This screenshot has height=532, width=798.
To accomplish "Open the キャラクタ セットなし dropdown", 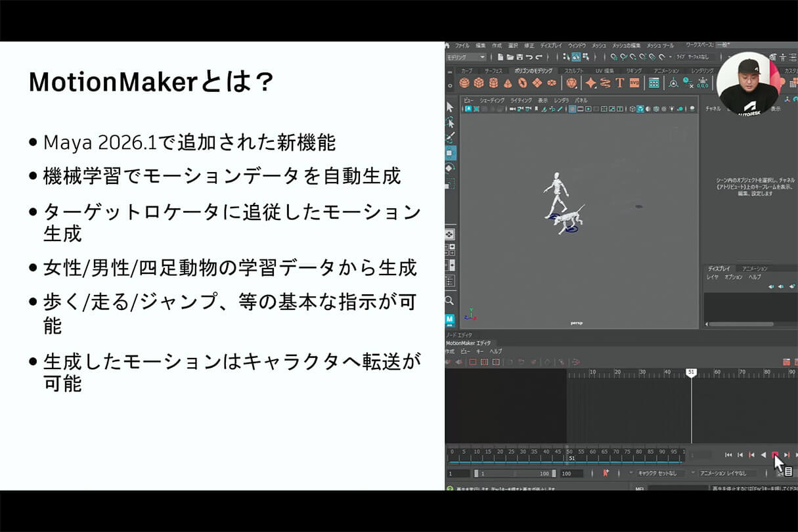I will coord(657,473).
